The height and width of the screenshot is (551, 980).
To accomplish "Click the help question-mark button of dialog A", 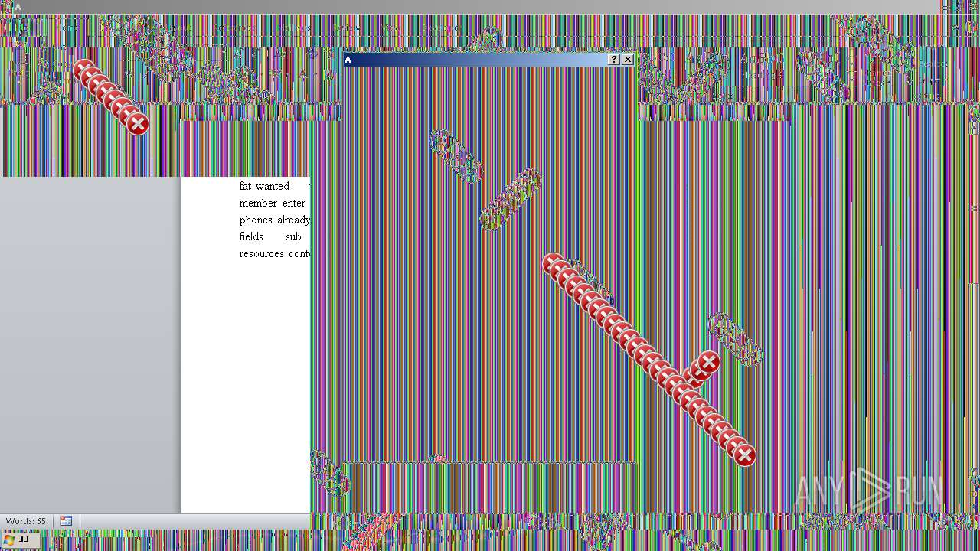I will 613,60.
